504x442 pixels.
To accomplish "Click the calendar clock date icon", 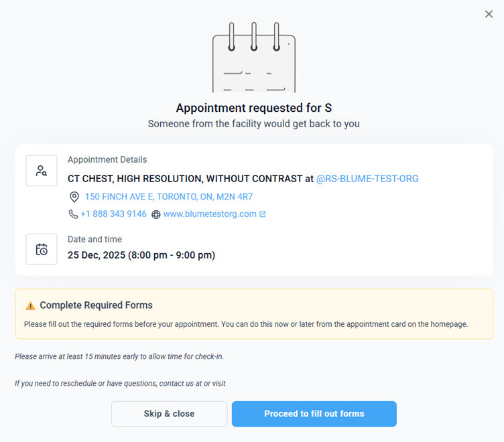I will coord(42,249).
